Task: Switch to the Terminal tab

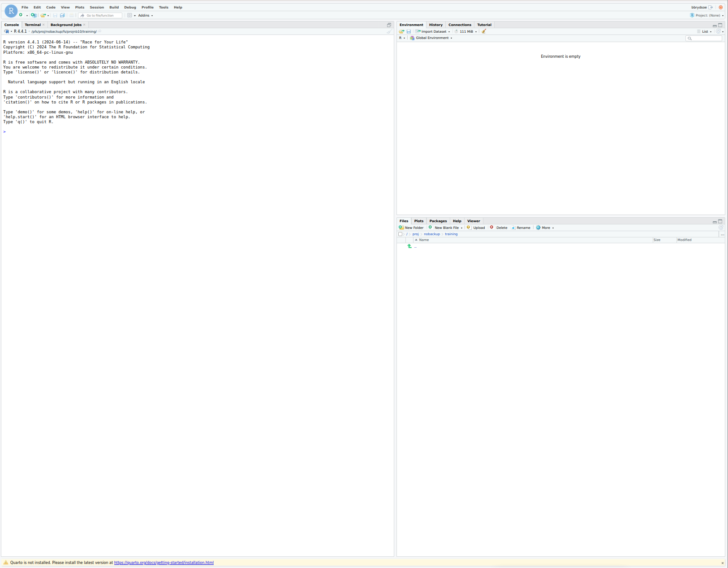Action: pos(33,25)
